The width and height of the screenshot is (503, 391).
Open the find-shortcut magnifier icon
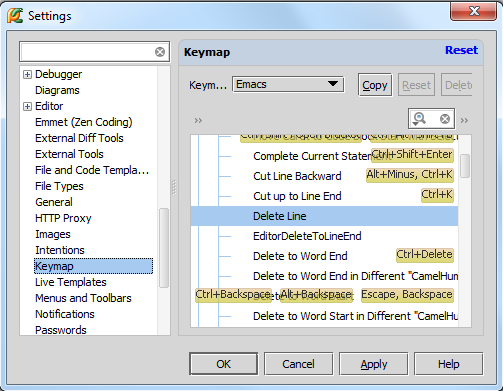[419, 119]
